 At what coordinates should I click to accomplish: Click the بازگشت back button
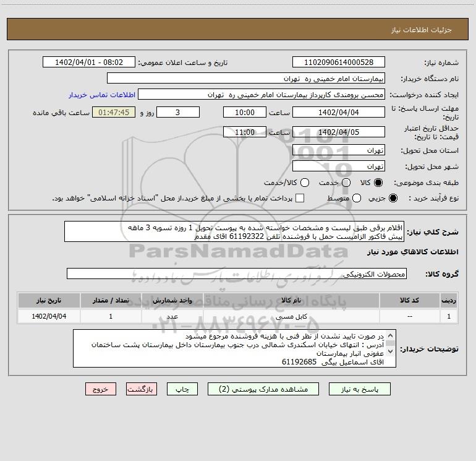pyautogui.click(x=142, y=389)
